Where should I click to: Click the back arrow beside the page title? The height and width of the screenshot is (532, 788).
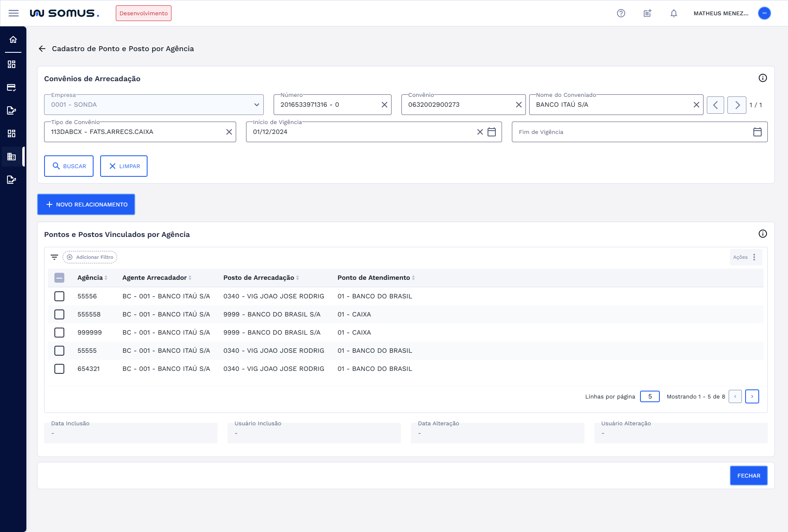click(42, 49)
